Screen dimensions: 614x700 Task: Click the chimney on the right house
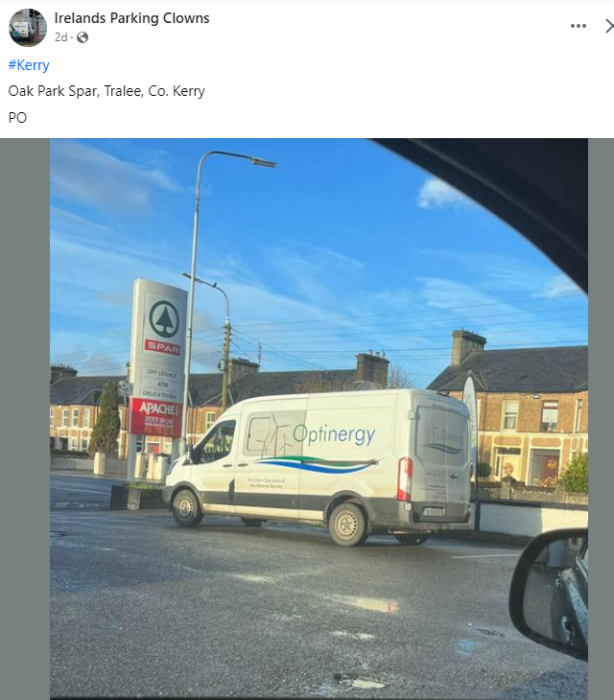pos(467,346)
